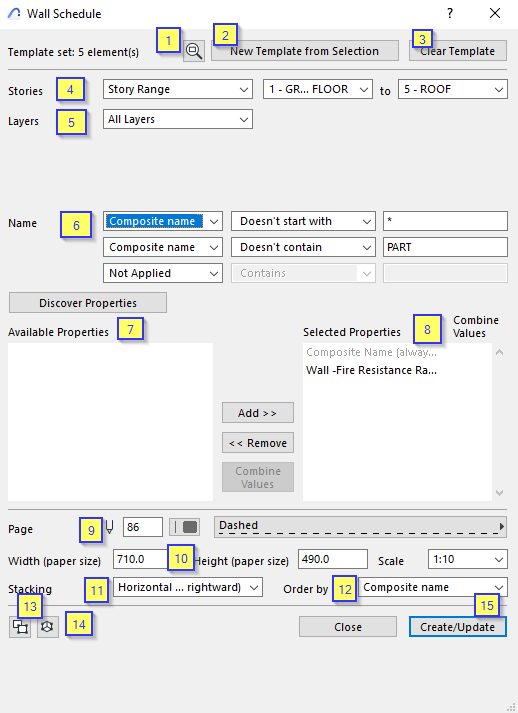
Task: Click the pen icon beside Page number 86
Action: pos(110,527)
